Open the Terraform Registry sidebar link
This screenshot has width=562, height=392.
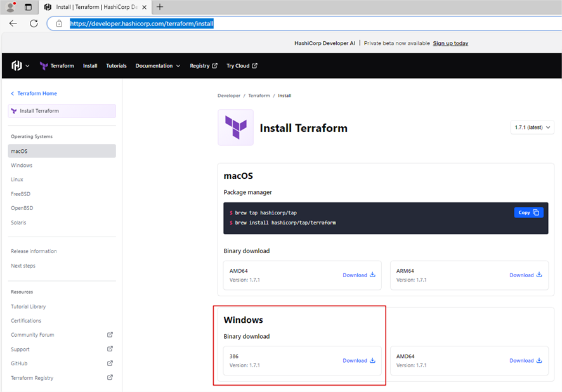click(x=32, y=378)
